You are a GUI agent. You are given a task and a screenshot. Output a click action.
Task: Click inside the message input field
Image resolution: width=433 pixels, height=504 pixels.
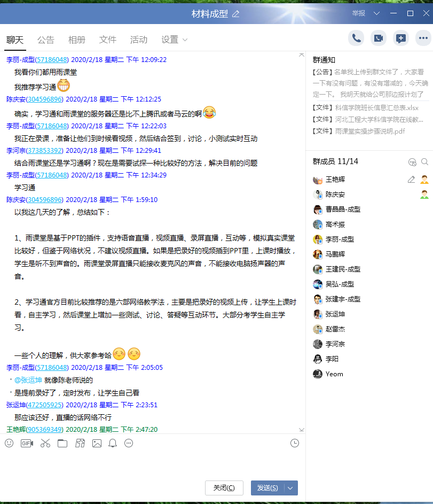pyautogui.click(x=152, y=462)
